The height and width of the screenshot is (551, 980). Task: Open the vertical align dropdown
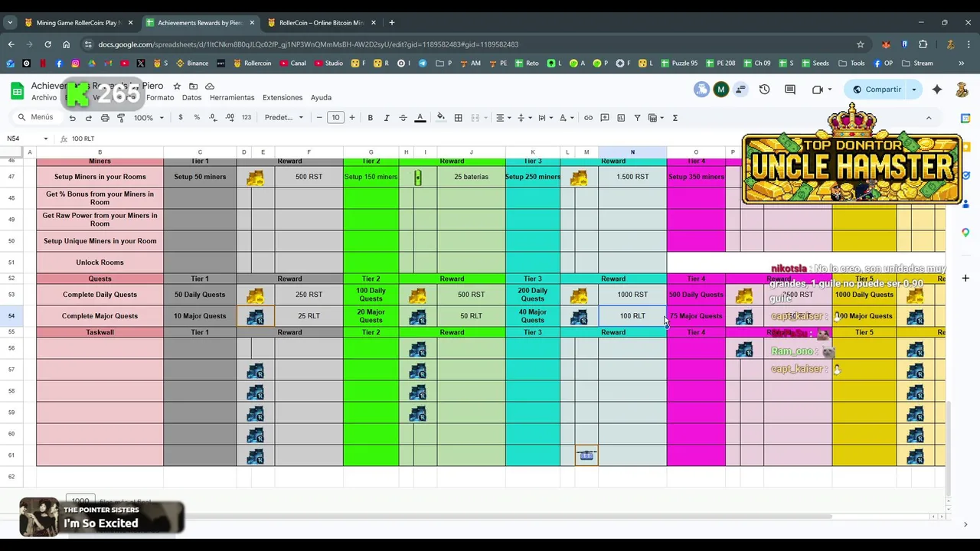[524, 118]
